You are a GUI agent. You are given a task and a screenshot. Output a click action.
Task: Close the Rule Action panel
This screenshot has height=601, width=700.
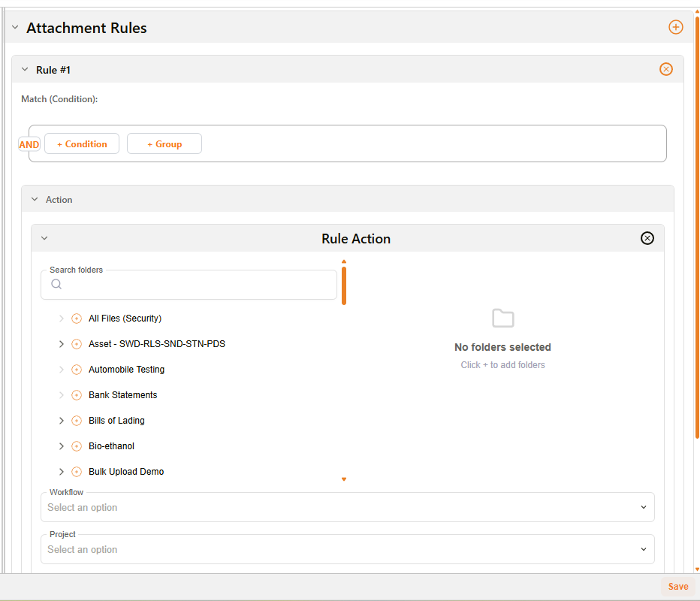(x=647, y=238)
